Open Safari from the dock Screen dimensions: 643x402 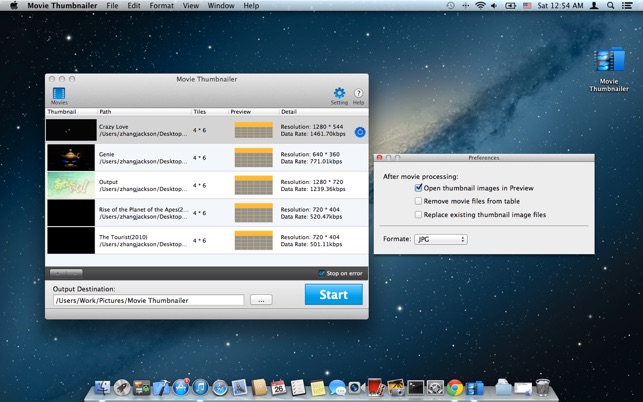coord(220,388)
